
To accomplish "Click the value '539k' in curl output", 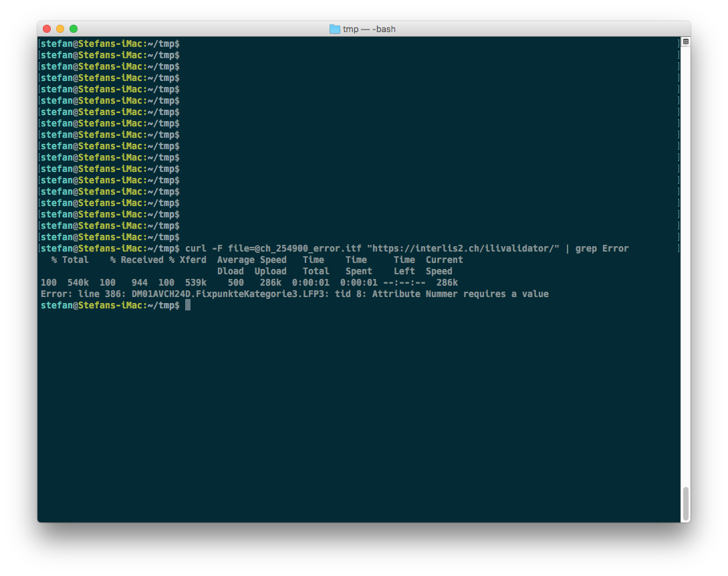I will click(195, 282).
